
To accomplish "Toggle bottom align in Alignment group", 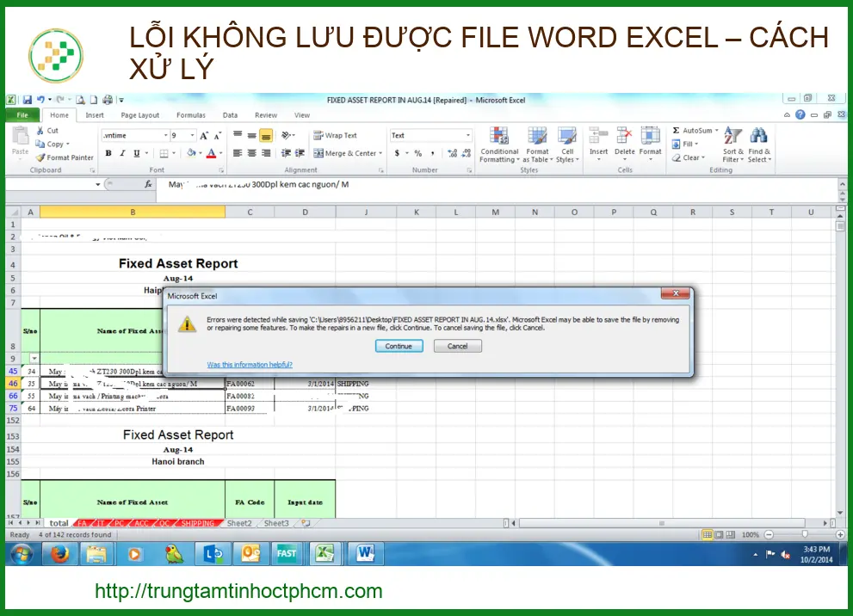I will pyautogui.click(x=266, y=135).
